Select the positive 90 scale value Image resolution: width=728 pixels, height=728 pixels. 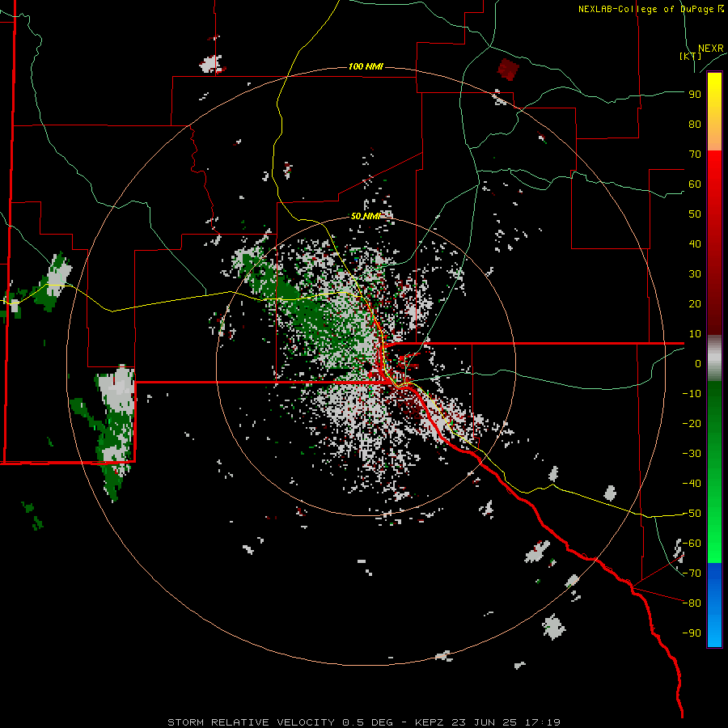click(x=695, y=95)
